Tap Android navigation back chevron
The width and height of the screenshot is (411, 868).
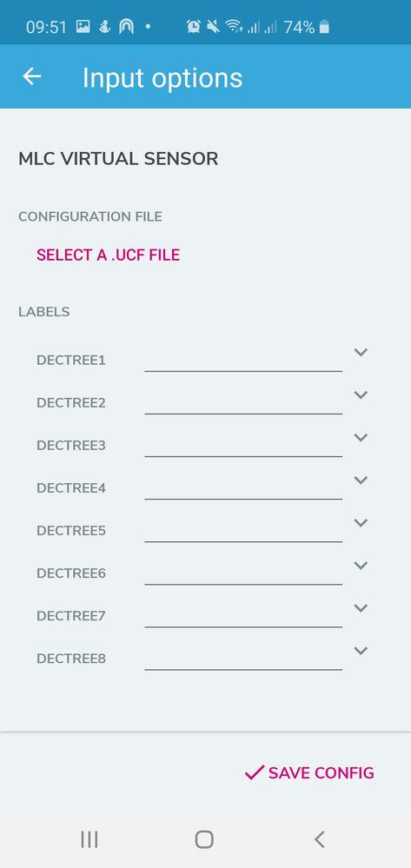319,839
